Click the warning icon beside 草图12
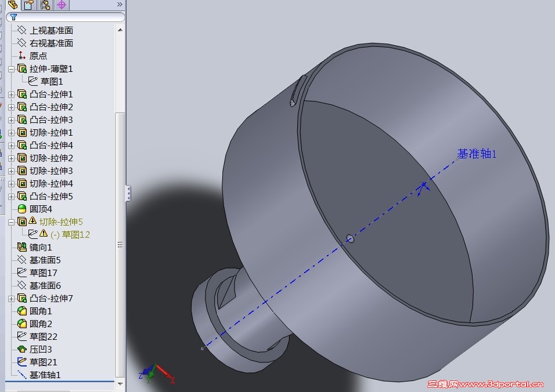The image size is (555, 392). click(x=44, y=233)
